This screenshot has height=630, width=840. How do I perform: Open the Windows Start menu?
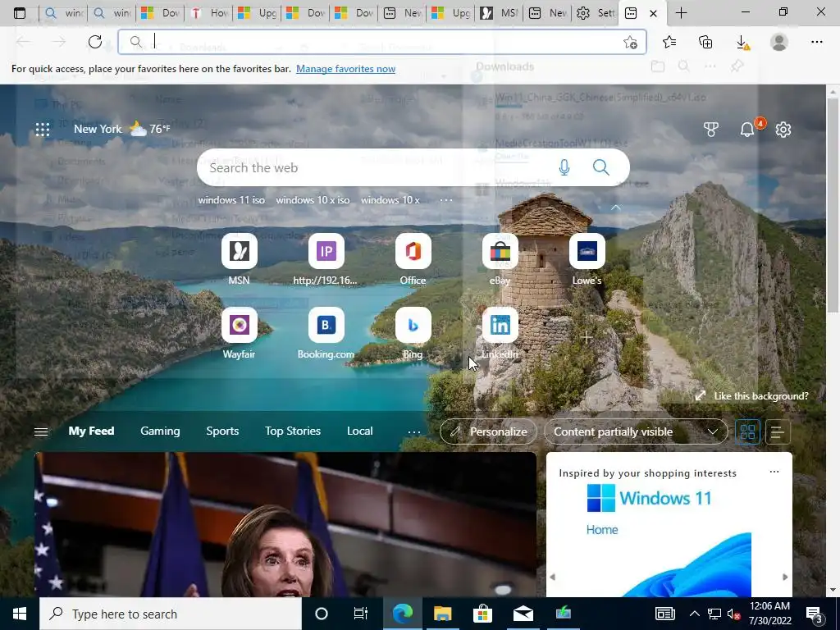click(20, 614)
